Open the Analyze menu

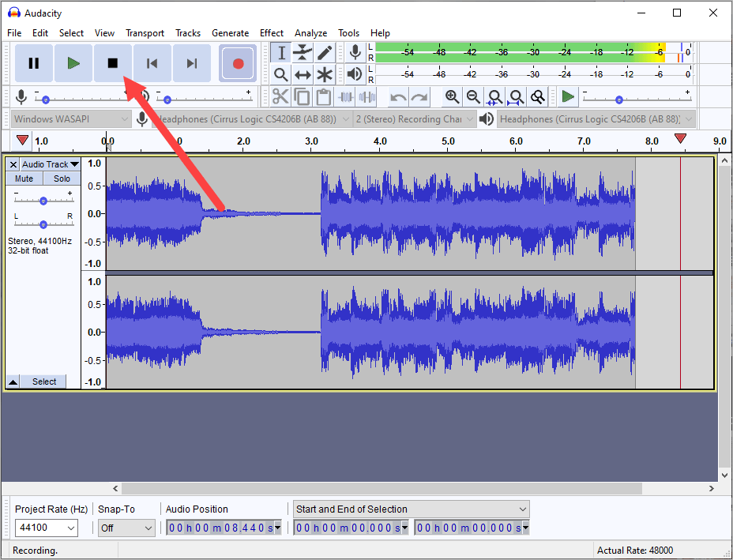pos(311,33)
